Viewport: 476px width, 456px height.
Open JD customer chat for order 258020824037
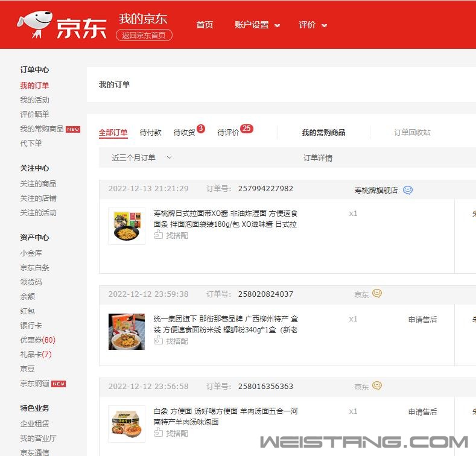[376, 294]
